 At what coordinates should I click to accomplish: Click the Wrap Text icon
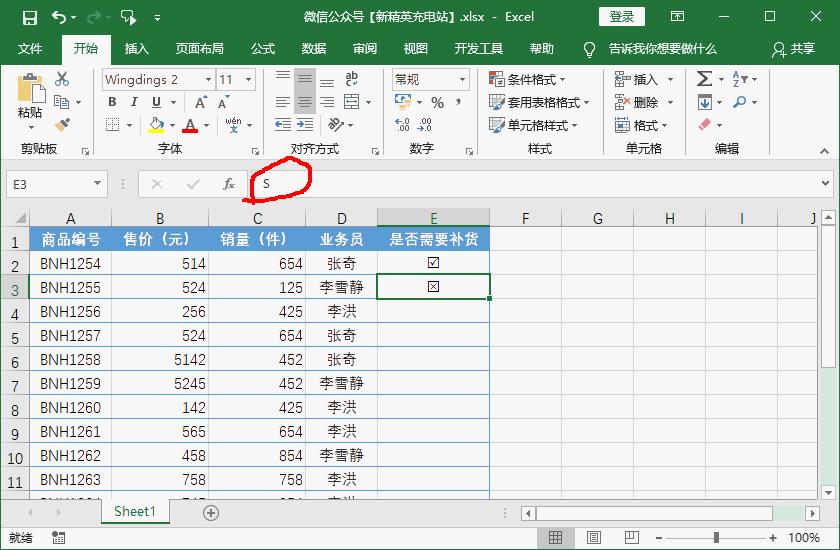[x=351, y=79]
